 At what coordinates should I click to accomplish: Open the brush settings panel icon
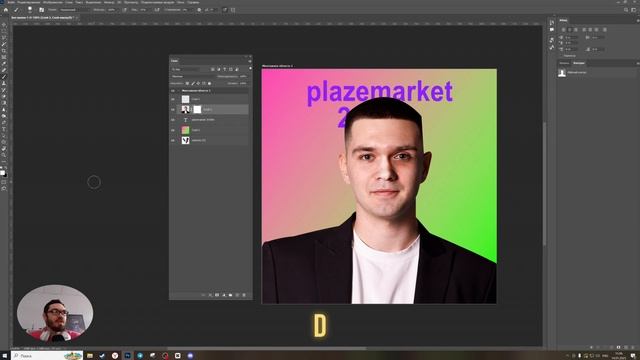click(41, 10)
